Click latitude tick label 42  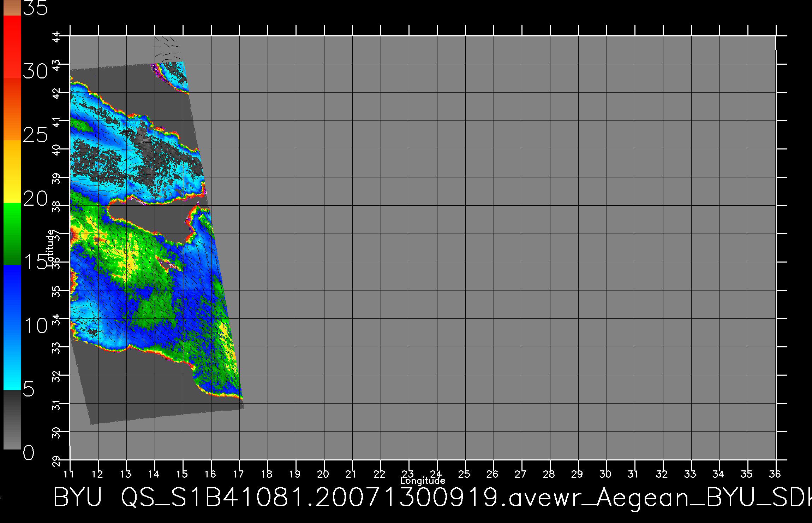click(x=57, y=93)
